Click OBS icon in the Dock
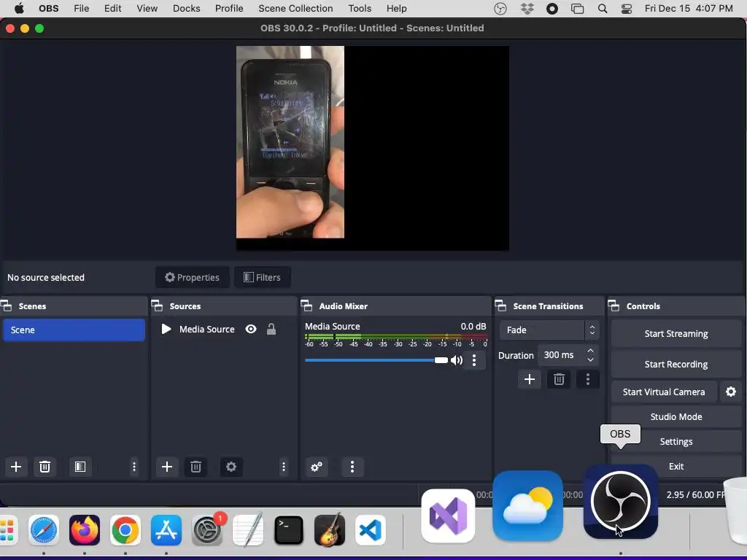Screen dimensions: 747x560 tap(620, 502)
